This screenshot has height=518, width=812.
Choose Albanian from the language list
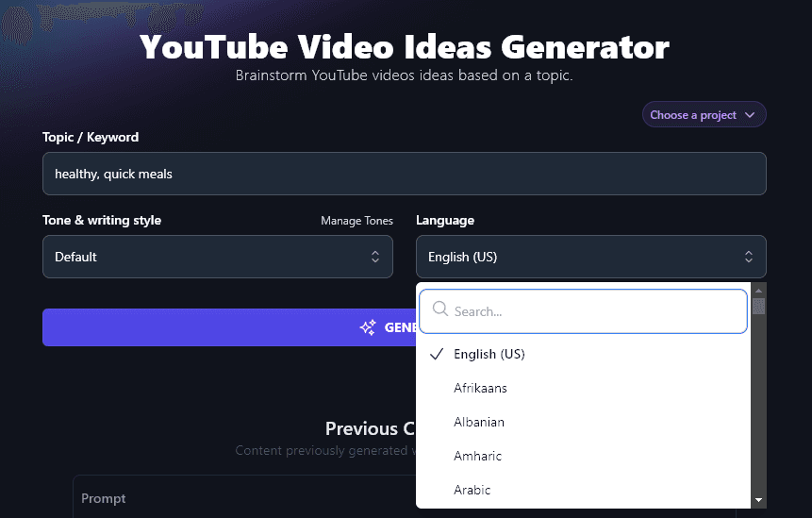(583, 422)
